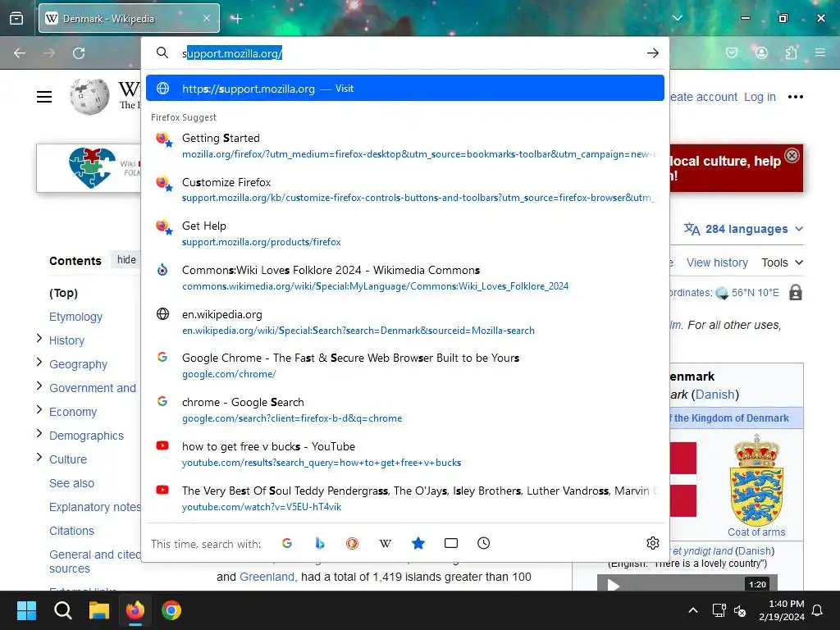Select the en.wikipedia.org suggestion
This screenshot has height=630, width=840.
click(x=405, y=322)
